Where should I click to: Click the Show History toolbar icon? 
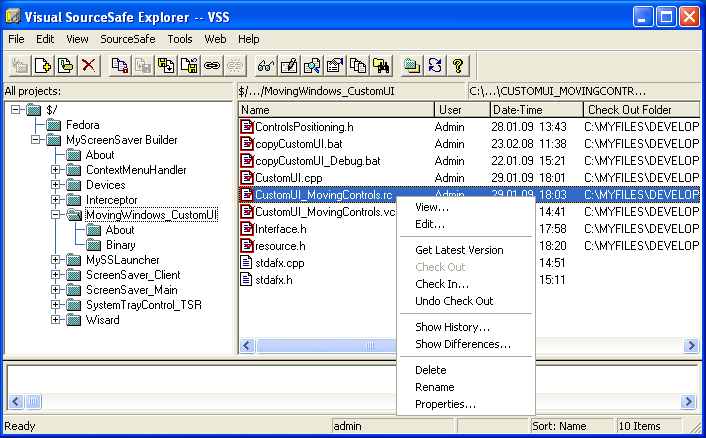pos(358,66)
